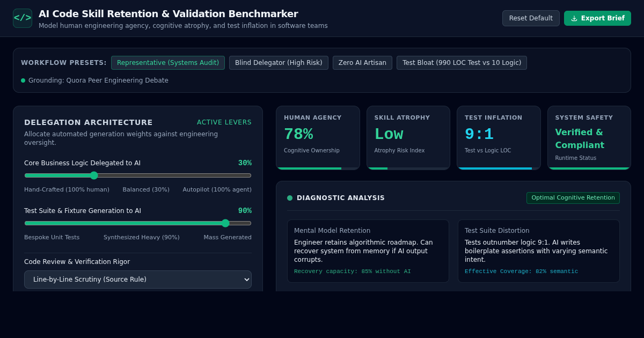
Task: Click the Cognitive Ownership caption
Action: [312, 151]
